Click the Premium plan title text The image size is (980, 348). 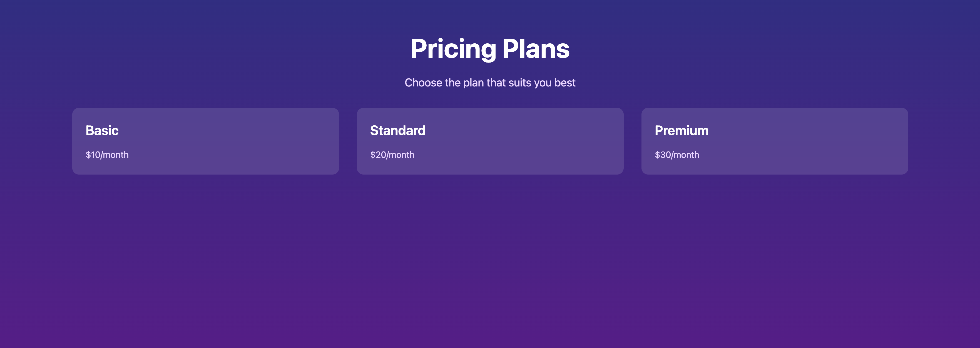[681, 130]
